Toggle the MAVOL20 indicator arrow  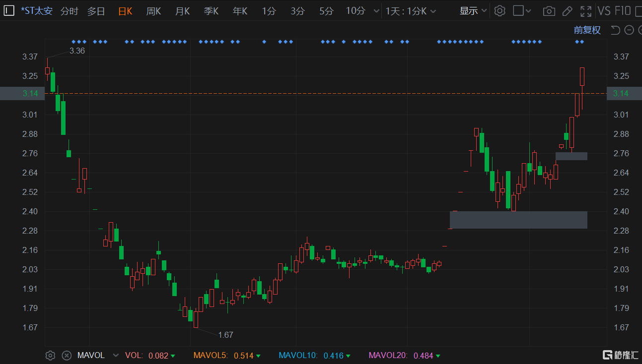pyautogui.click(x=437, y=356)
